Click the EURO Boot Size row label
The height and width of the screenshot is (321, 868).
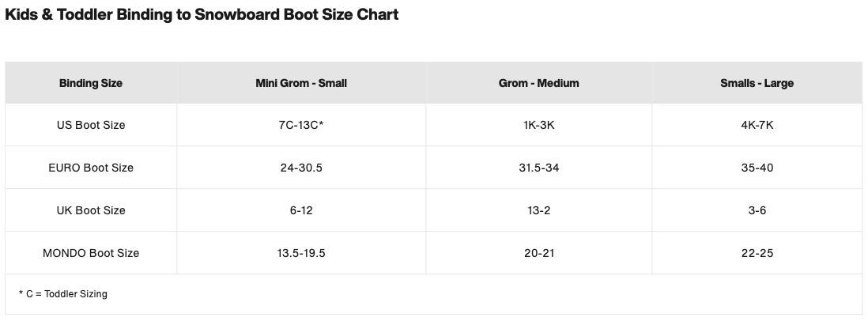pyautogui.click(x=91, y=168)
